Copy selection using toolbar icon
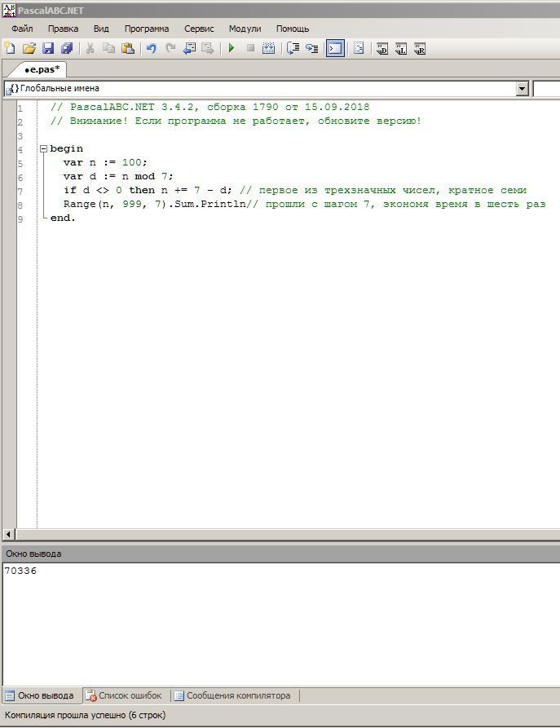Screen dimensions: 560x728 tap(108, 48)
